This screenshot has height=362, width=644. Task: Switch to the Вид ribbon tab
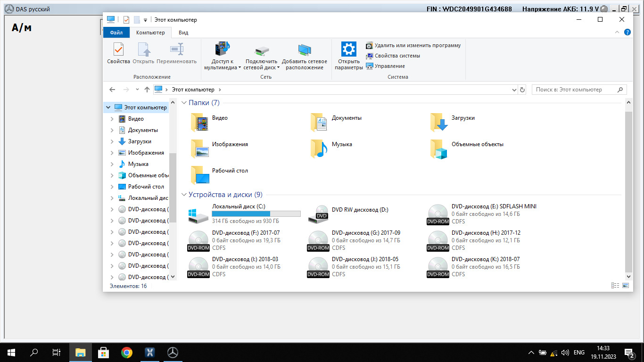coord(183,33)
